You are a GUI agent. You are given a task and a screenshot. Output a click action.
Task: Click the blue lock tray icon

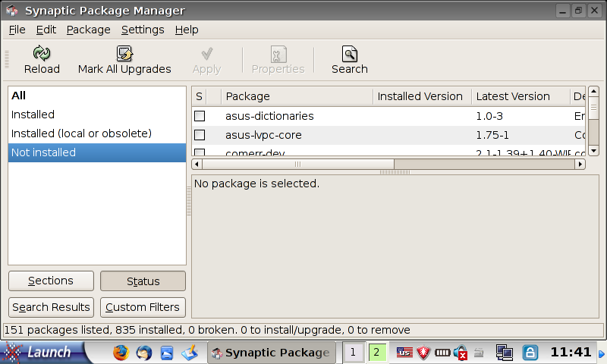tap(530, 353)
